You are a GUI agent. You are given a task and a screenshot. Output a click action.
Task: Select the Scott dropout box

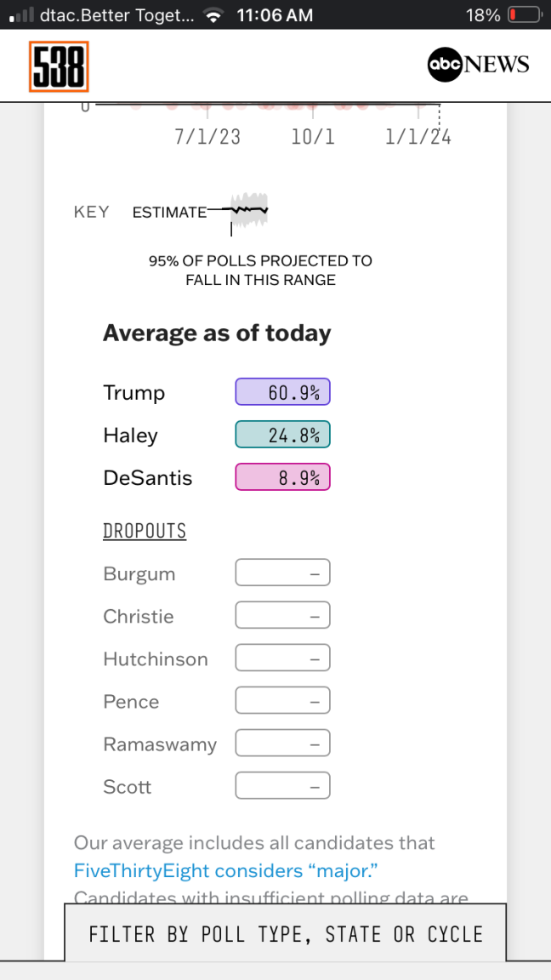tap(282, 786)
